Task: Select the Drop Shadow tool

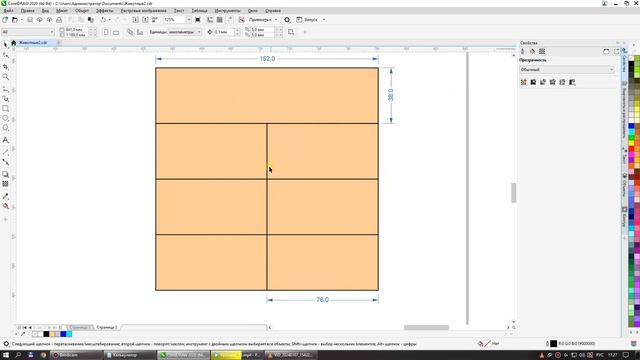Action: pos(6,174)
